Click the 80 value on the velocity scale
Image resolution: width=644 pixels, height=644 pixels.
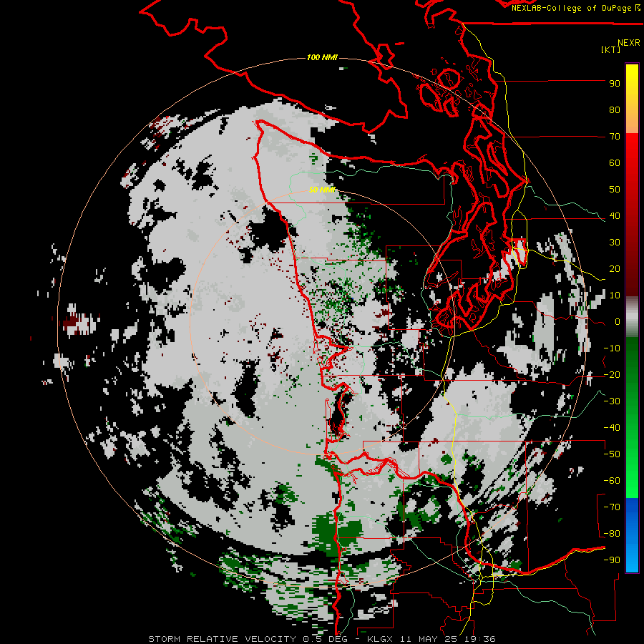tap(615, 110)
